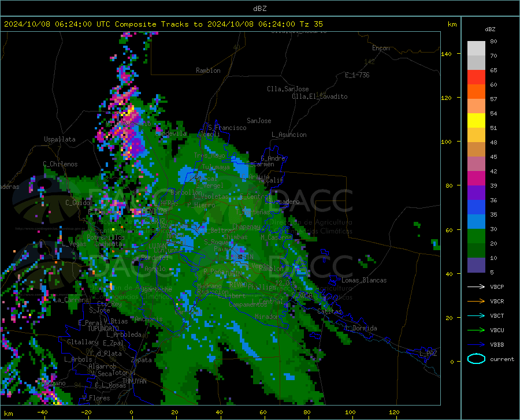
Task: Click the 'TUPUNGATO' map label
Action: tap(103, 329)
